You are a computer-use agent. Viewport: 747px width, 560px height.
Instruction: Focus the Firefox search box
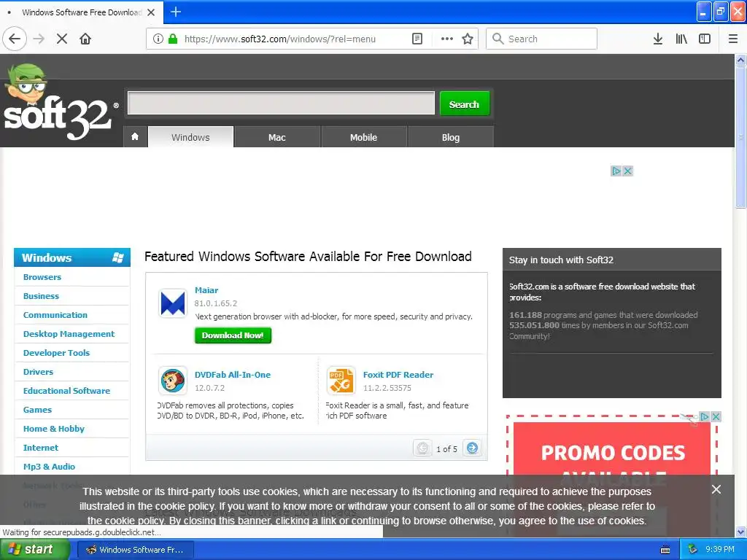(x=541, y=39)
